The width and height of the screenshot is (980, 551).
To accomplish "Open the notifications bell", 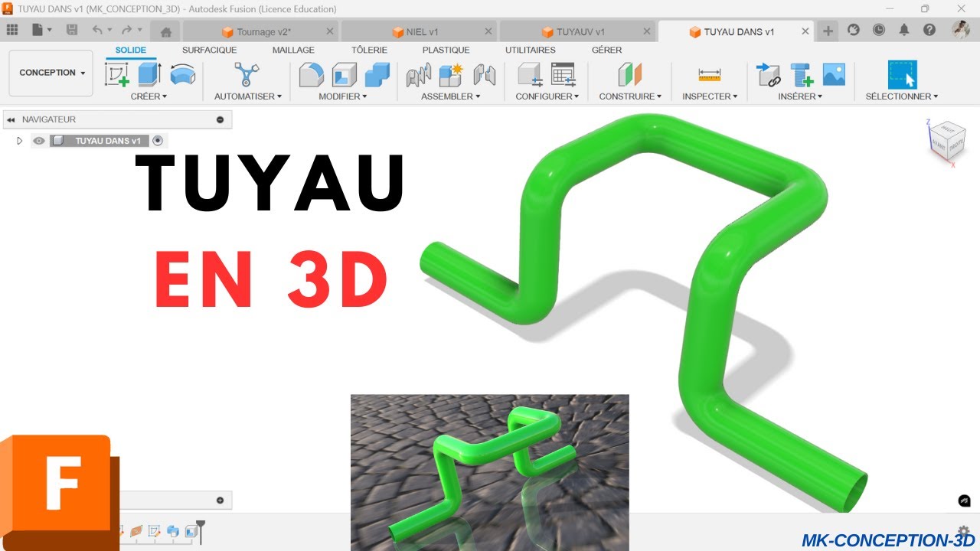I will click(x=904, y=30).
